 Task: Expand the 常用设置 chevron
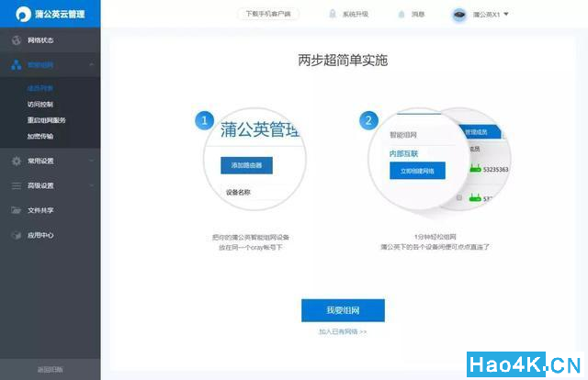[92, 161]
